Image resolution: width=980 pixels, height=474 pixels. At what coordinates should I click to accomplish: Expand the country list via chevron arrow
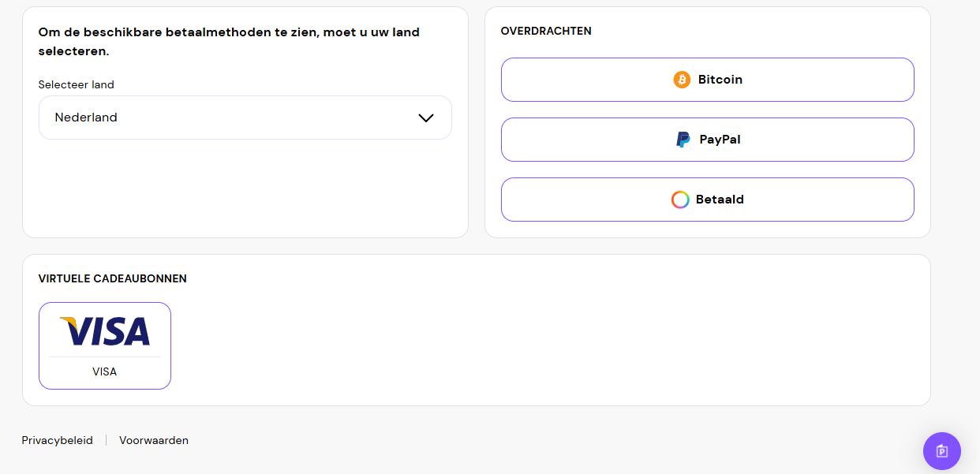pos(426,118)
